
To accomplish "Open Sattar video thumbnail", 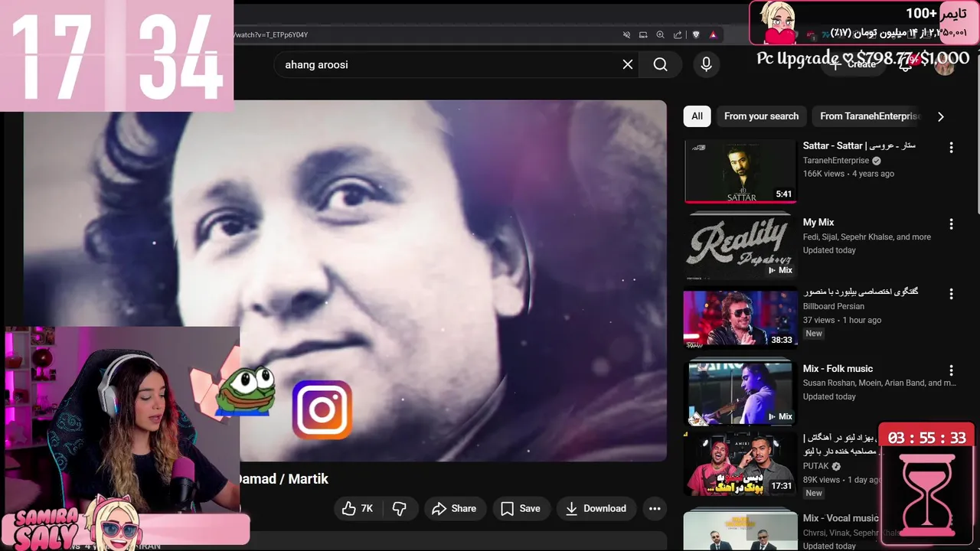I will [740, 171].
